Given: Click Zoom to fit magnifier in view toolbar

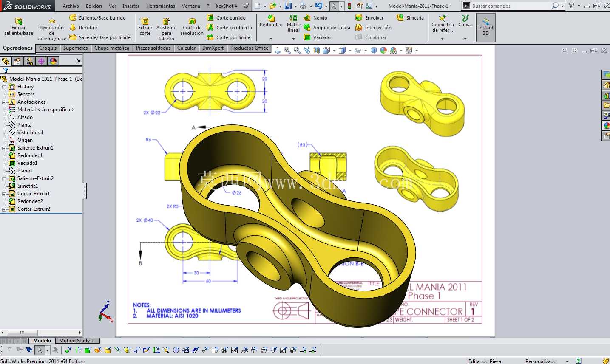Looking at the screenshot, I should [287, 50].
